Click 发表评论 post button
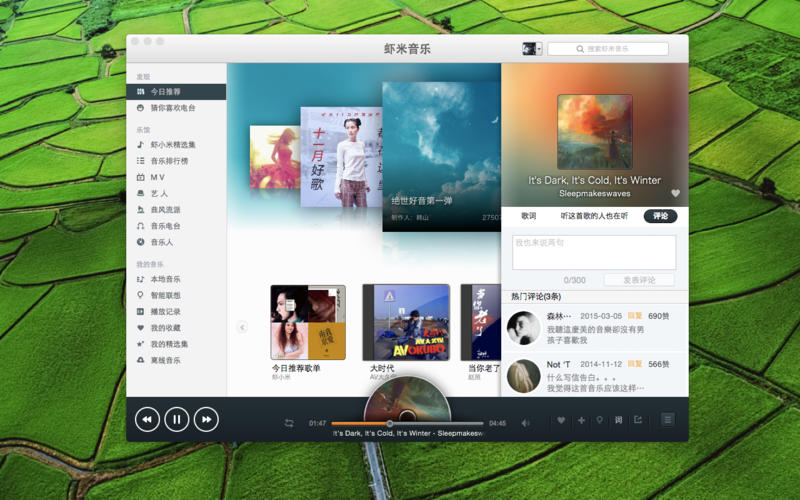This screenshot has width=800, height=500. pos(639,280)
